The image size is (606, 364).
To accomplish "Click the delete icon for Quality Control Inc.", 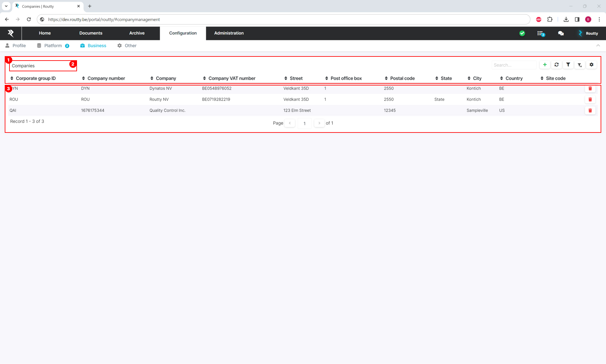I will (591, 110).
